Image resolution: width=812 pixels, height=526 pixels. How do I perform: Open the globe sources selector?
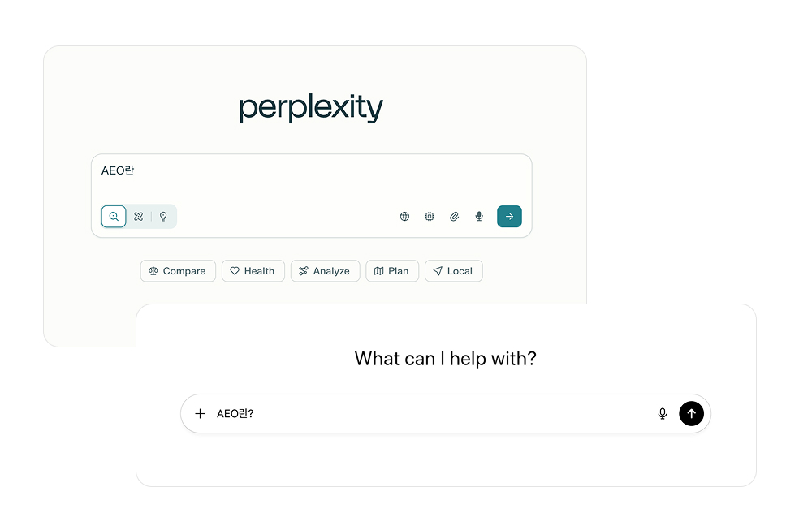[404, 217]
